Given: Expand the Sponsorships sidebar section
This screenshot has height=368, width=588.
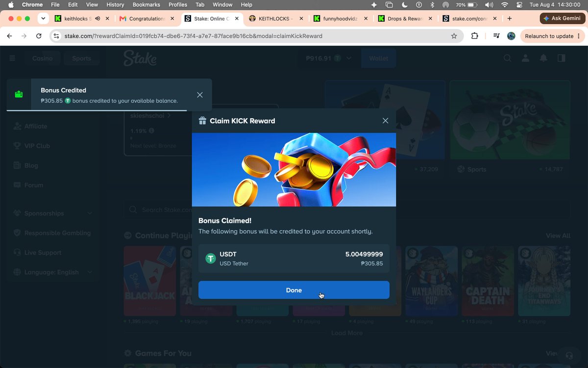Looking at the screenshot, I should (53, 213).
